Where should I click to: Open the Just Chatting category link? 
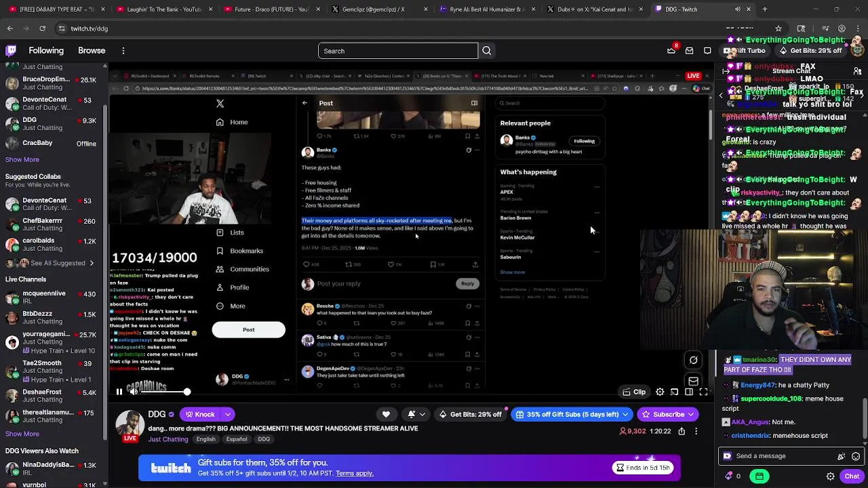(x=167, y=439)
